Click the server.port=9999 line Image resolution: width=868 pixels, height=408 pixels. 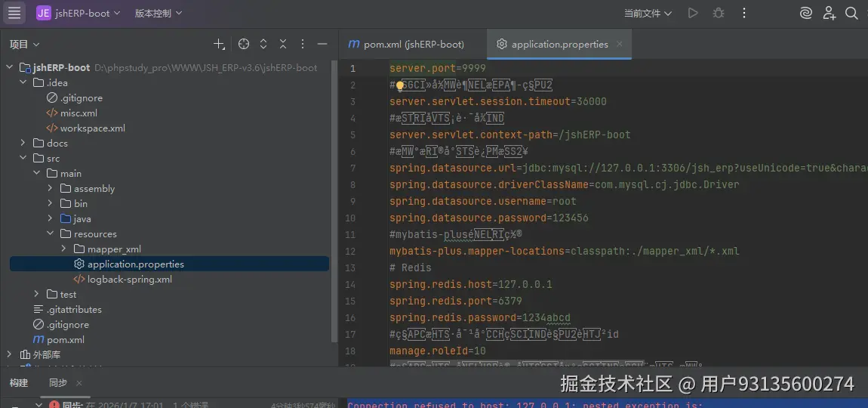click(437, 68)
